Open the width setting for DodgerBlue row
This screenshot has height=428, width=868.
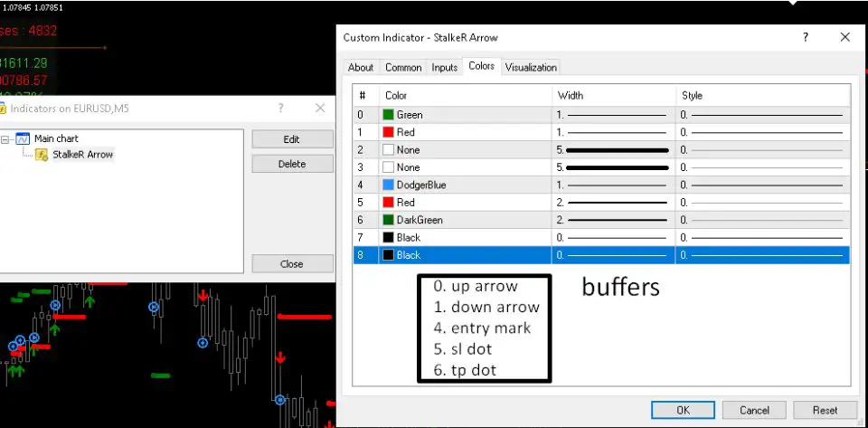click(x=613, y=185)
